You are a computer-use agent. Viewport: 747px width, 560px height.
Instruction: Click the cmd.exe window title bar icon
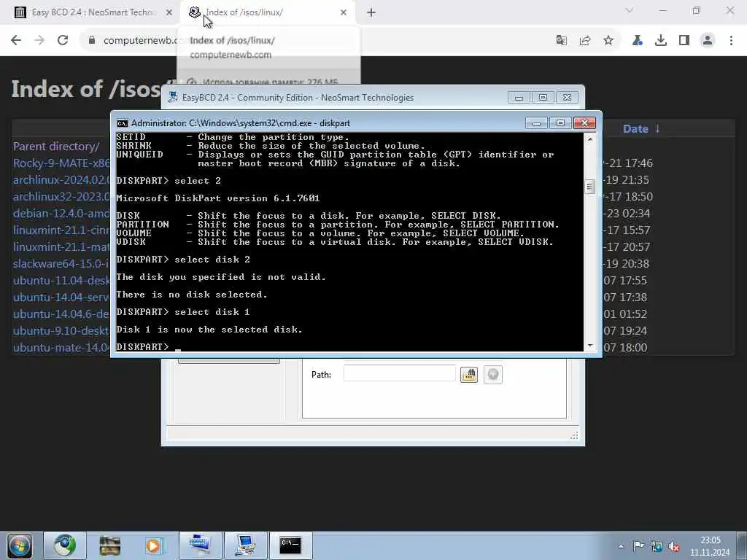click(123, 123)
